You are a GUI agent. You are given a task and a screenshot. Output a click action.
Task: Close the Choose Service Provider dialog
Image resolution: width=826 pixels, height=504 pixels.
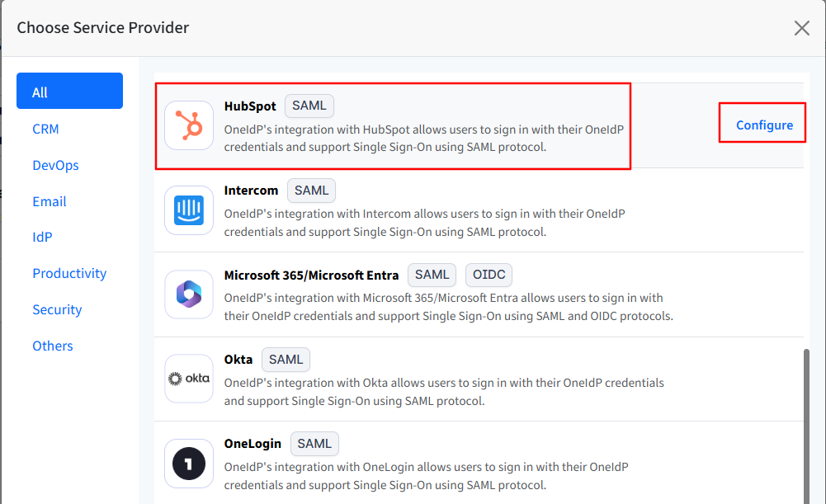[x=801, y=27]
